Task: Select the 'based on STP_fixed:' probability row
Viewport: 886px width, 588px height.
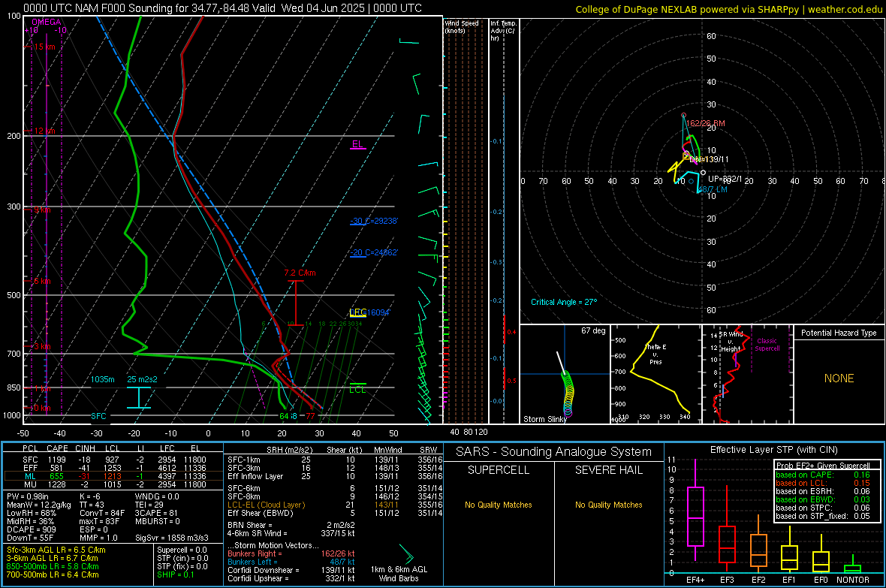Action: coord(823,516)
